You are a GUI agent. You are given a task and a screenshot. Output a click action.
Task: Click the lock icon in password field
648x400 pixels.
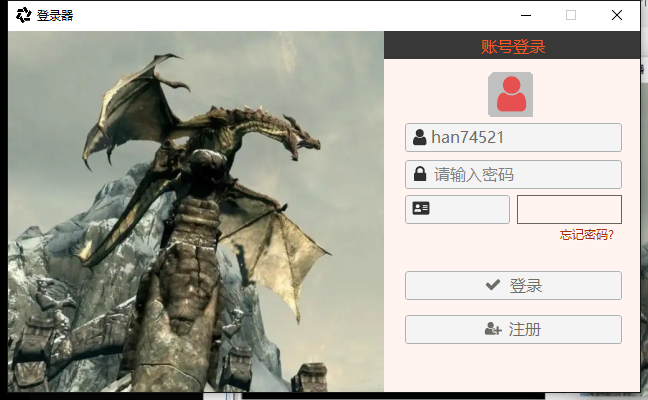(x=420, y=174)
